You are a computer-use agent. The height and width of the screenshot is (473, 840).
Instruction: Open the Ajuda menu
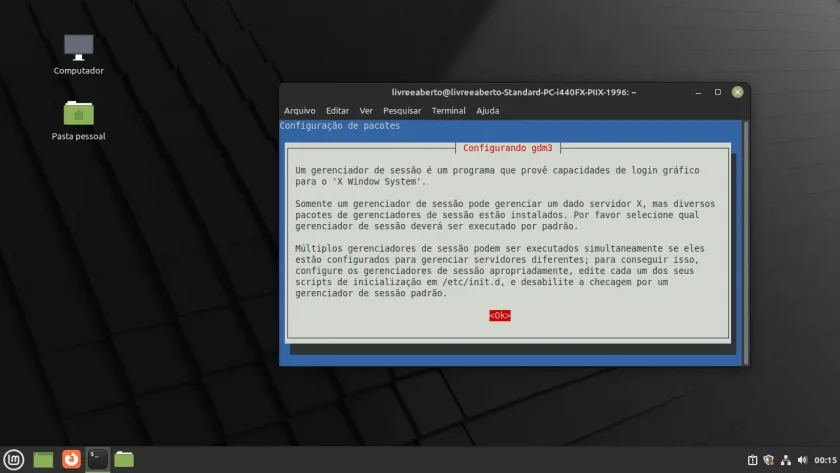[488, 111]
